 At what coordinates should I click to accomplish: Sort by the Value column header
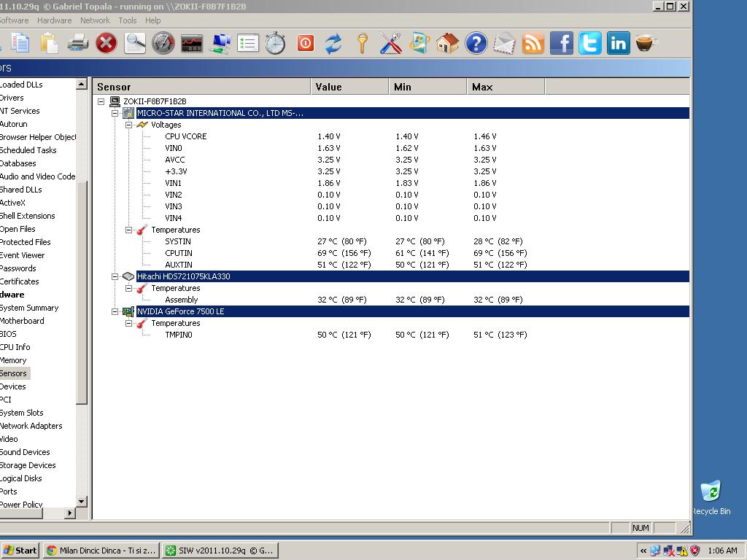click(349, 87)
